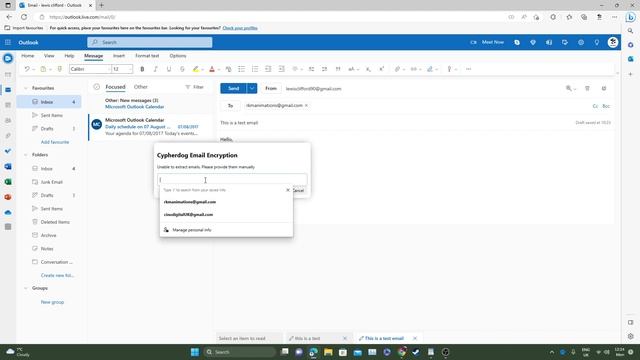Open the zoom magnifier in compose header
The height and width of the screenshot is (360, 640).
(x=569, y=89)
